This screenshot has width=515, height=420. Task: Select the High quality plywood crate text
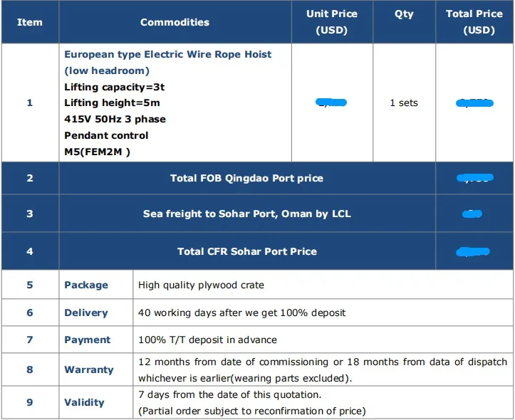click(201, 285)
